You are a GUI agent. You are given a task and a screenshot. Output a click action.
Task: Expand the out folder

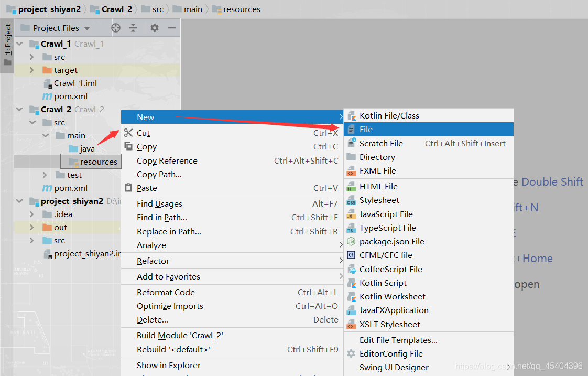pos(32,228)
